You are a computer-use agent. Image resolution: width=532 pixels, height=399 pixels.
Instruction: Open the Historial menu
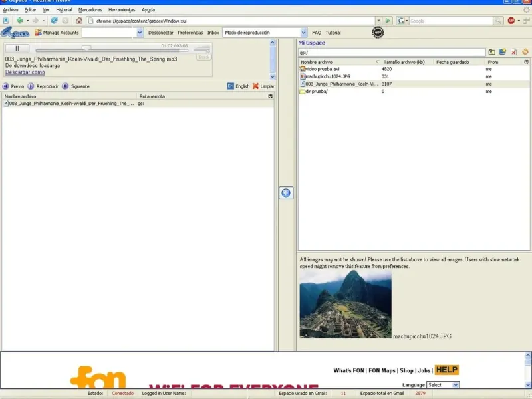[64, 10]
